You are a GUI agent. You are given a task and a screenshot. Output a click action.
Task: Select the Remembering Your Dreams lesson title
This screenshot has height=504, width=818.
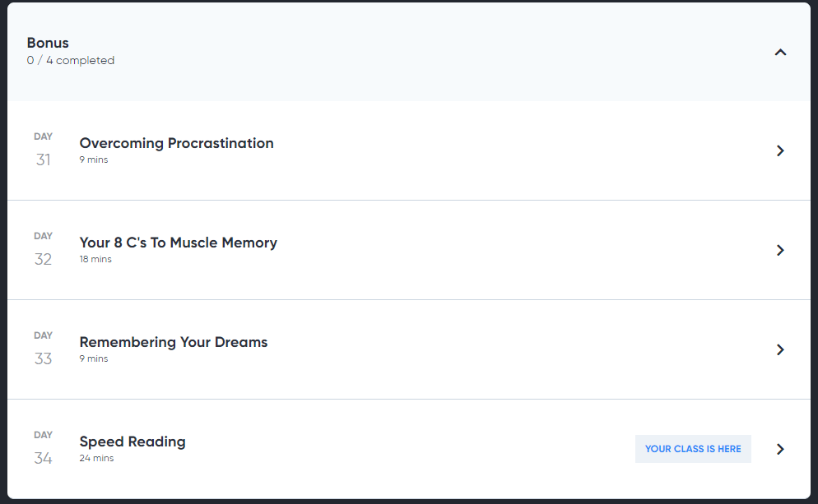(173, 342)
